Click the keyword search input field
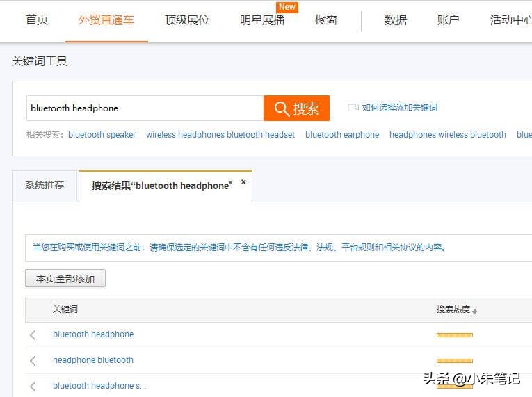 tap(145, 108)
